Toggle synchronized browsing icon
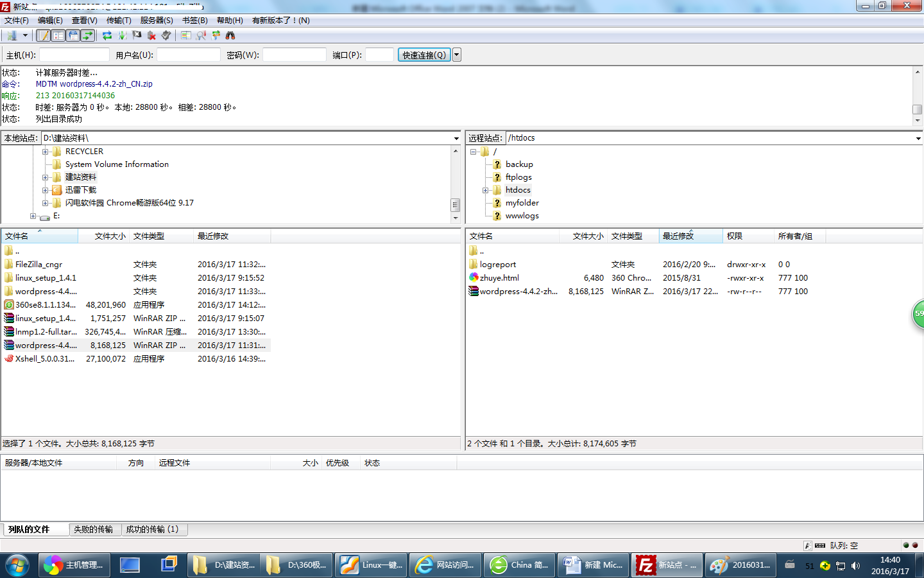 pyautogui.click(x=216, y=35)
